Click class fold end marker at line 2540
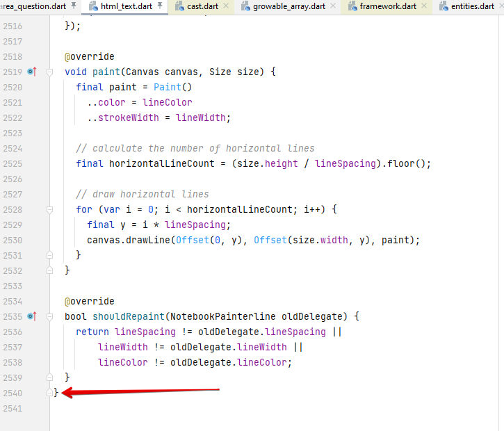The image size is (504, 431). click(x=49, y=393)
